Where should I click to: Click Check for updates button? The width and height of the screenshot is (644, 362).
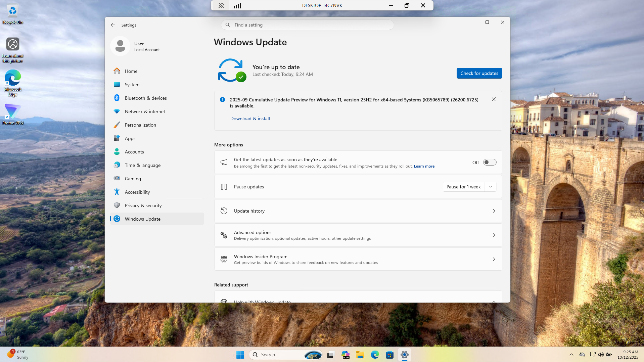coord(479,73)
